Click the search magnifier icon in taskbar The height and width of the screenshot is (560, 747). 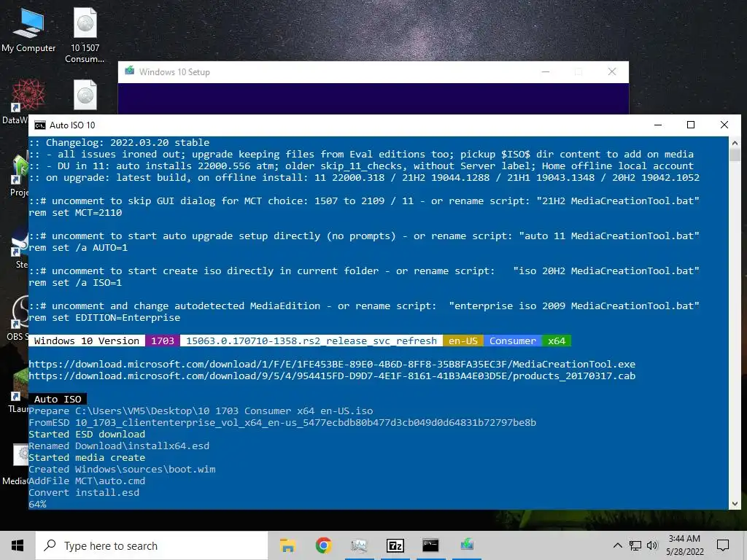click(50, 545)
